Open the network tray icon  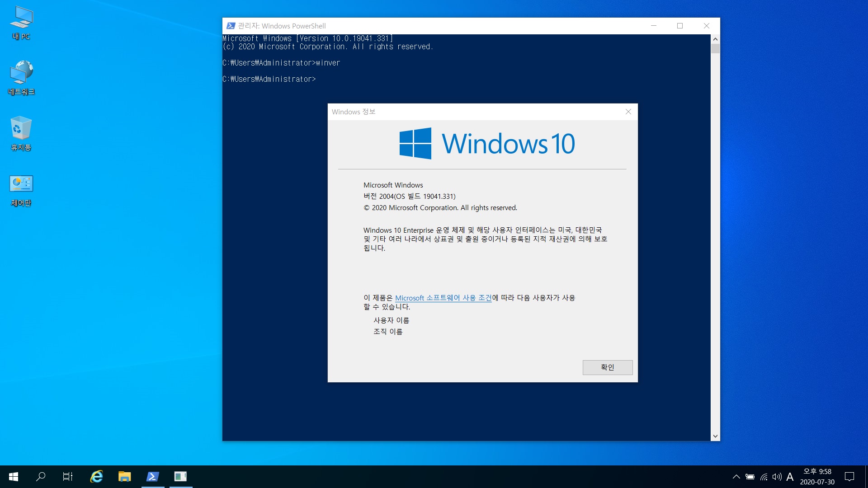tap(764, 477)
